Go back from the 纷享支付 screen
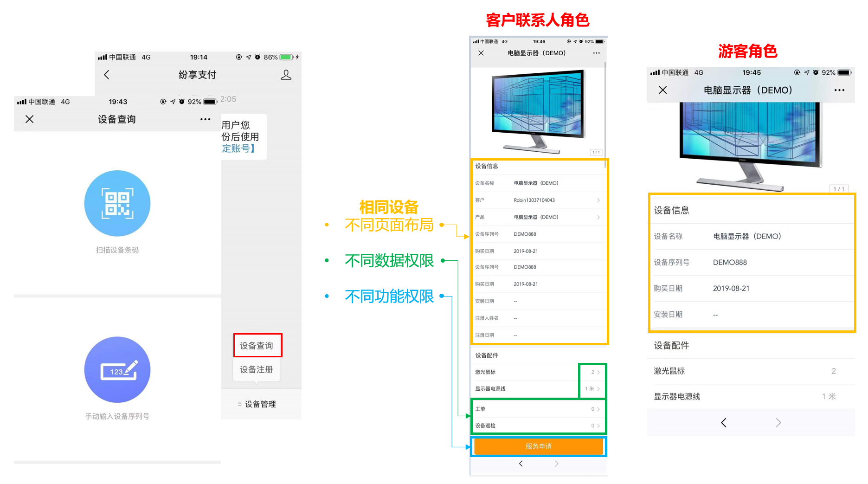868x484 pixels. pyautogui.click(x=107, y=75)
